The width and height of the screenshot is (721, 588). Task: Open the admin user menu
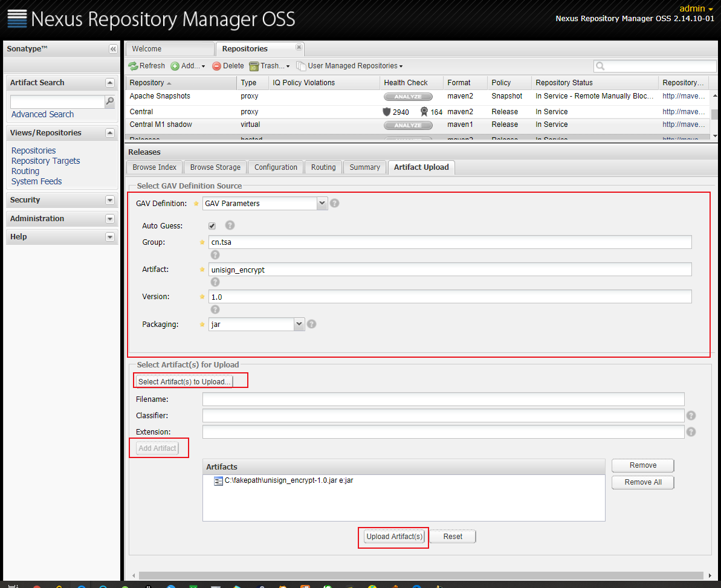pyautogui.click(x=696, y=8)
